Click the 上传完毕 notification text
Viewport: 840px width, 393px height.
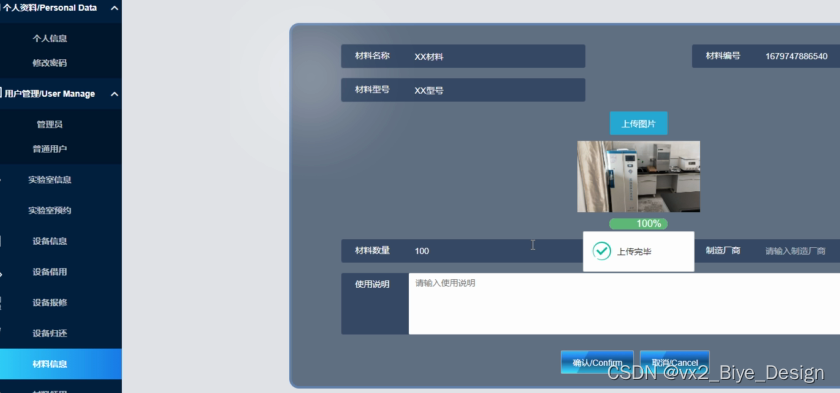click(634, 252)
